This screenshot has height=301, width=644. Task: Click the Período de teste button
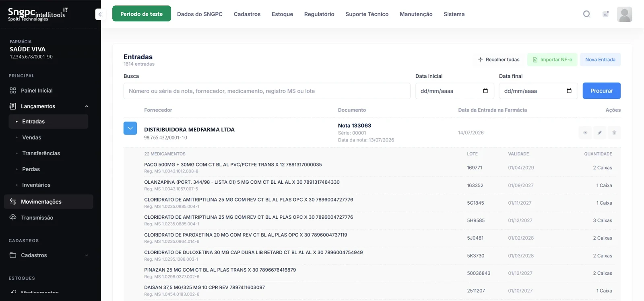point(142,14)
